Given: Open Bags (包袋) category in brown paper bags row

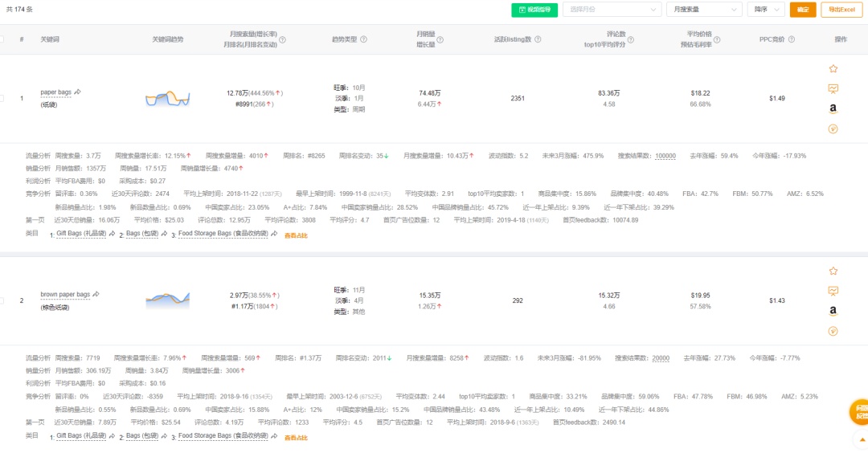Looking at the screenshot, I should pyautogui.click(x=142, y=436).
